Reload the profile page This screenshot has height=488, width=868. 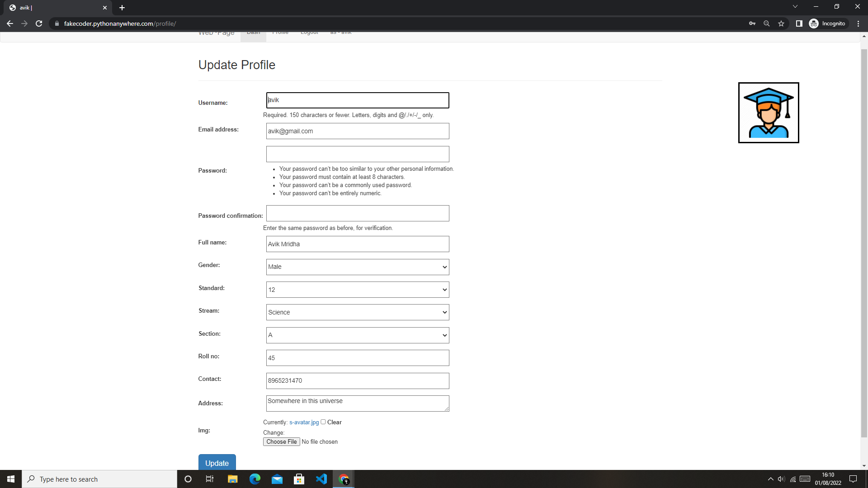pos(39,23)
